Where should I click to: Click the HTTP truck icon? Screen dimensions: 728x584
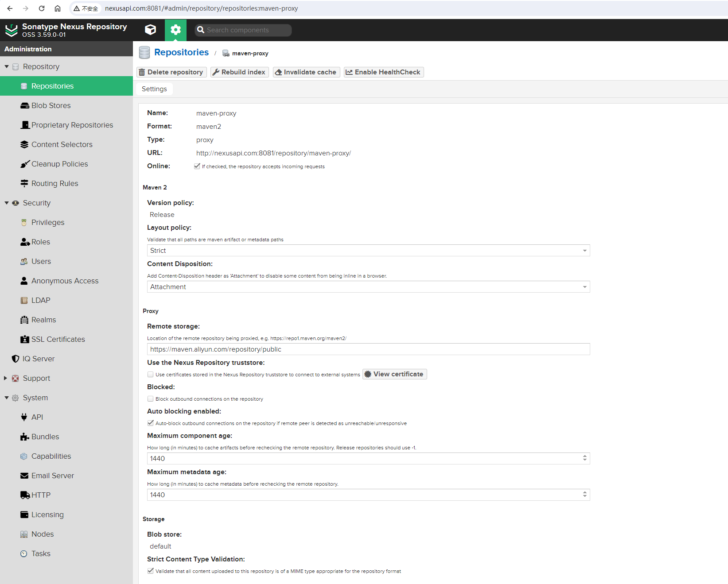(25, 495)
